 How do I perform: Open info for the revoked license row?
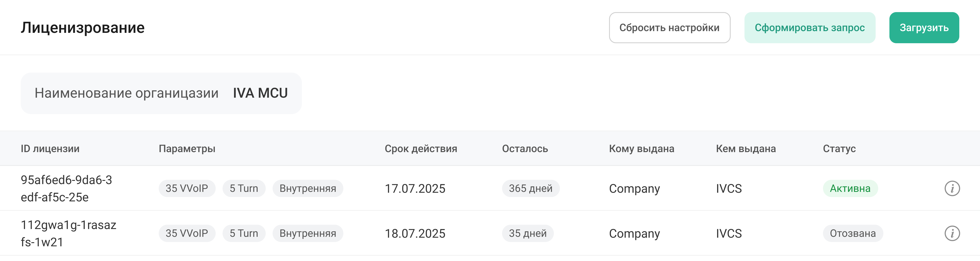[x=952, y=233]
